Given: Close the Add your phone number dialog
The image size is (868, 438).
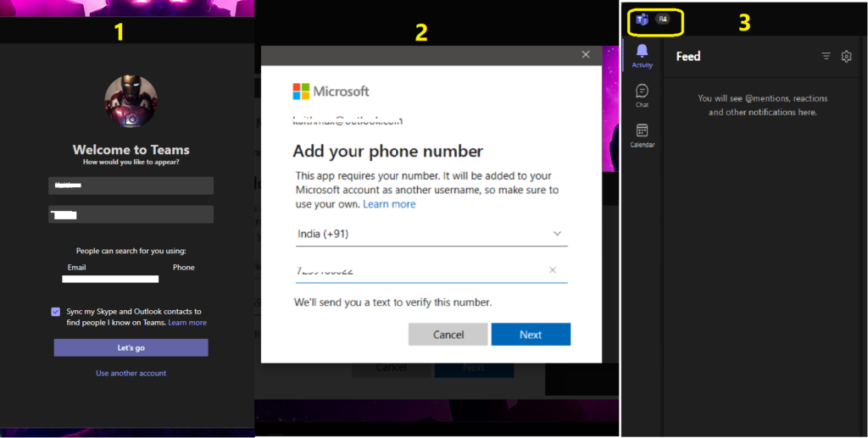Looking at the screenshot, I should tap(586, 54).
